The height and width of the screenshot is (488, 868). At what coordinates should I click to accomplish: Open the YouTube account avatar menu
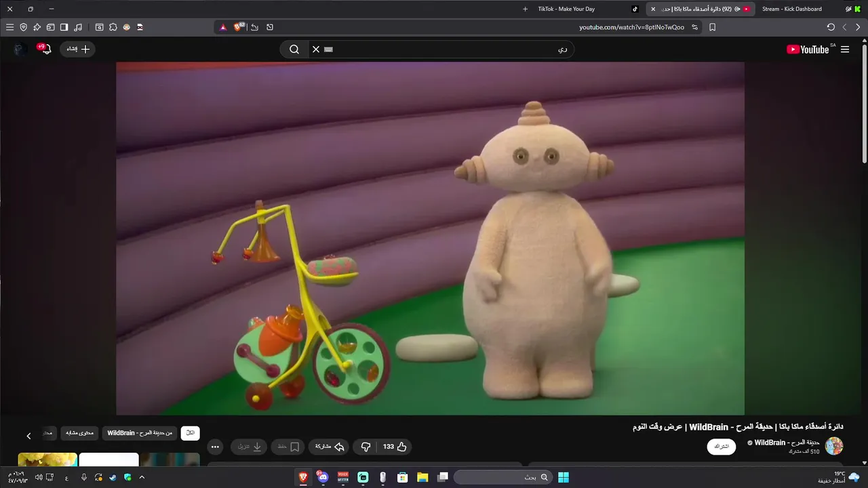point(20,49)
